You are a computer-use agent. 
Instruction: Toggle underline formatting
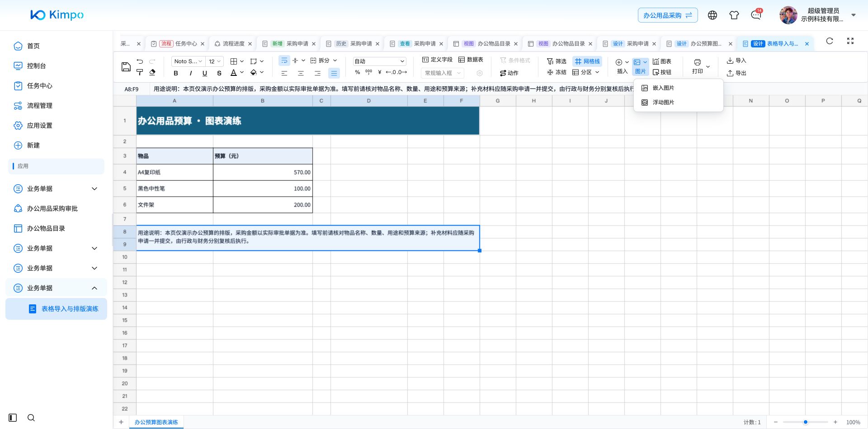pyautogui.click(x=205, y=73)
